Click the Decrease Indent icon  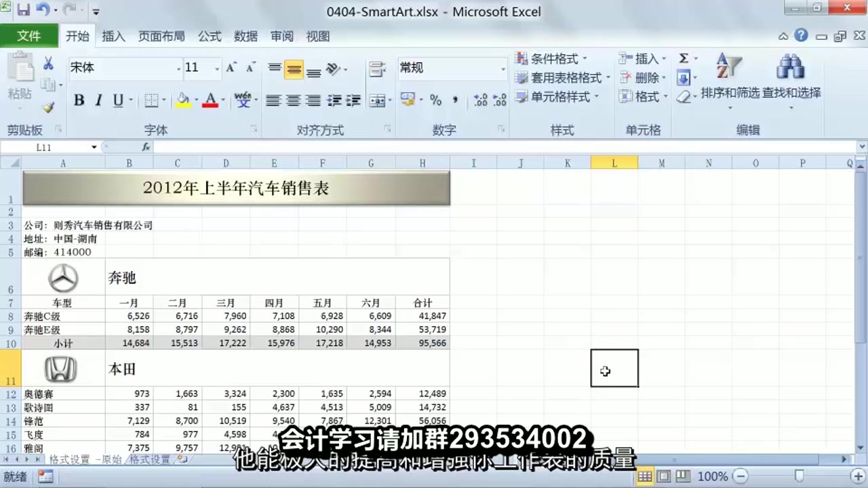[334, 100]
